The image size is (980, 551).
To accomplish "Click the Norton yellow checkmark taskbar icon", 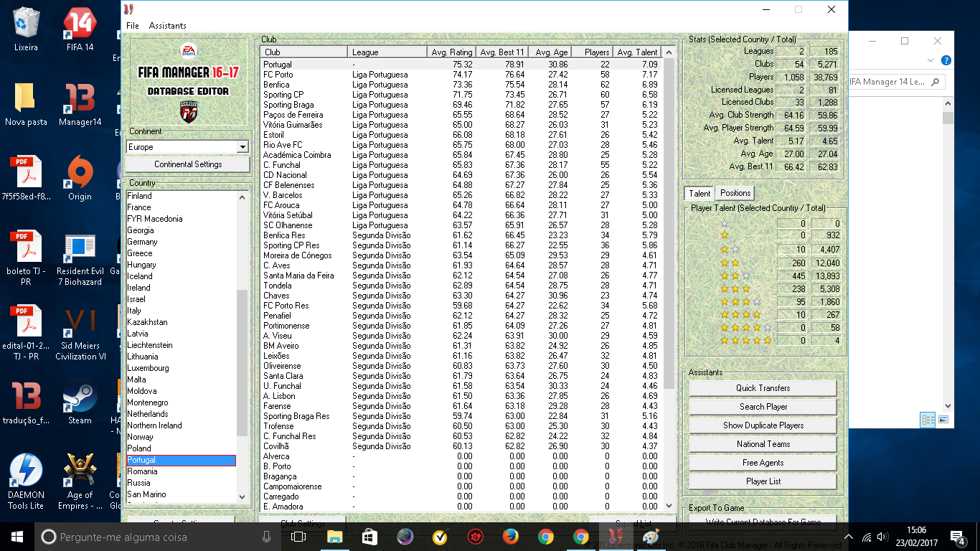I will 440,537.
